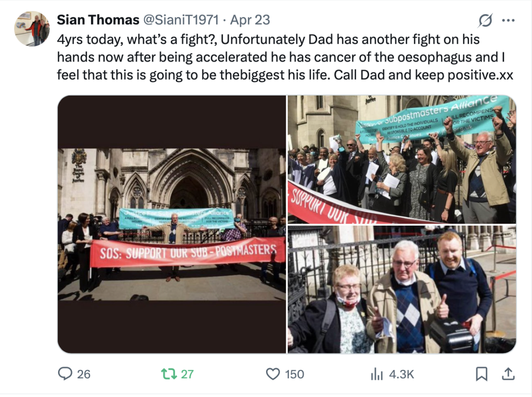Open the @SianiT1971 handle link
Image resolution: width=532 pixels, height=397 pixels.
(x=181, y=20)
